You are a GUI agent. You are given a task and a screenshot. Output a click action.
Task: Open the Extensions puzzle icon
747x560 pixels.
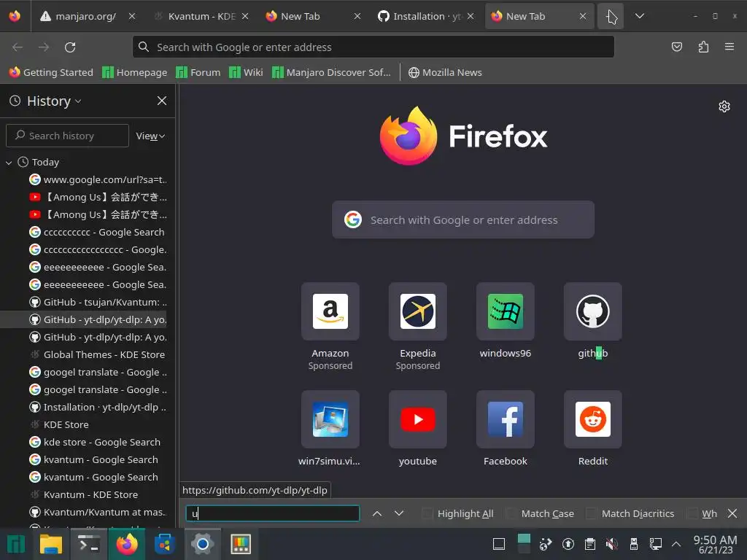click(x=703, y=47)
